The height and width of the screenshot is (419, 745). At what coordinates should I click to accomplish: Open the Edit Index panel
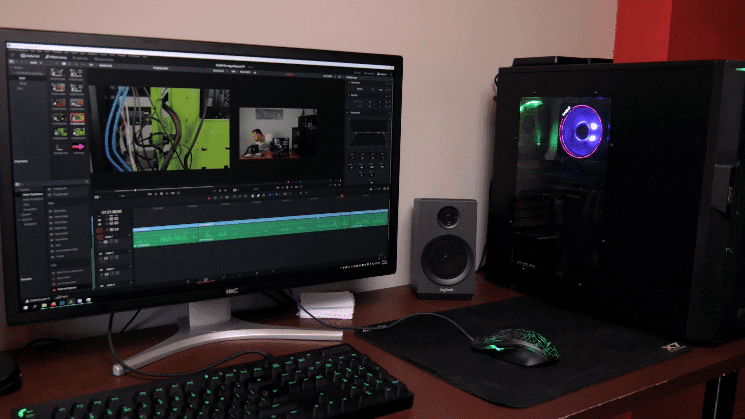pos(80,58)
